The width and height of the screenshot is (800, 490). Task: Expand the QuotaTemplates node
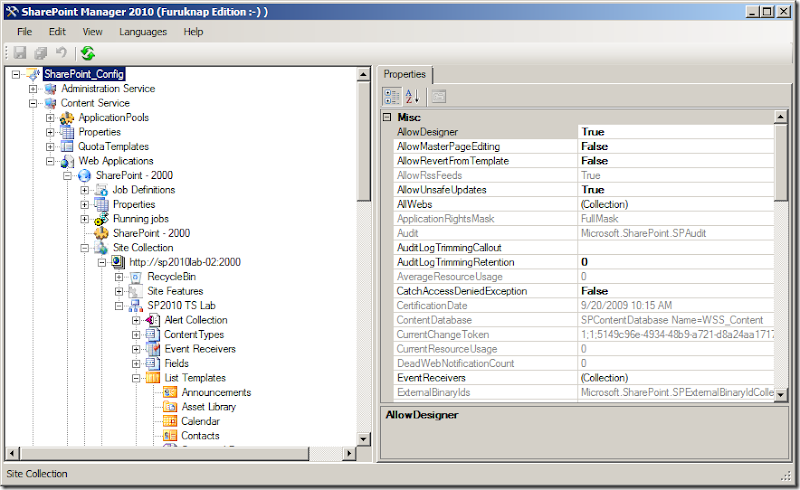(x=50, y=146)
